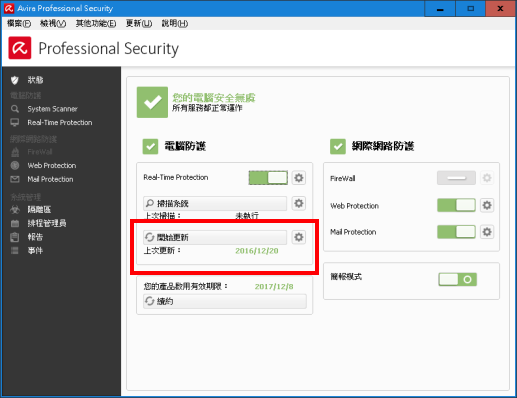Click the 事件 list icon
The width and height of the screenshot is (517, 398).
(15, 251)
